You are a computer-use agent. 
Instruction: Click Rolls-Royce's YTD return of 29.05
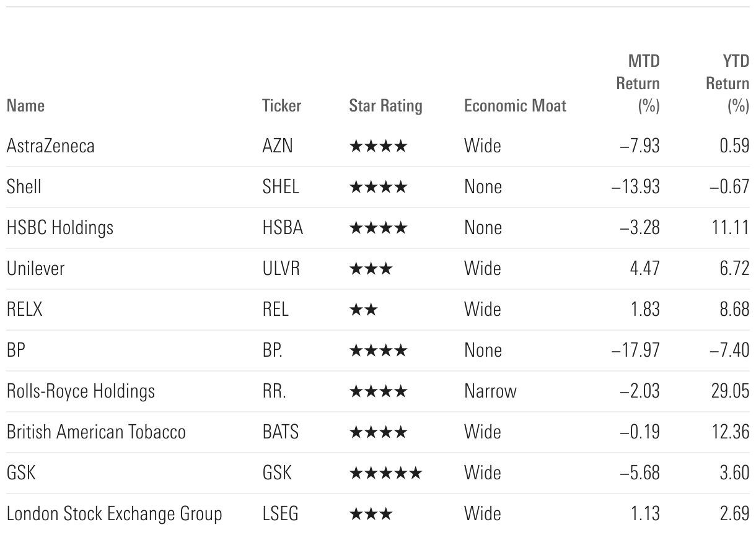pyautogui.click(x=730, y=391)
